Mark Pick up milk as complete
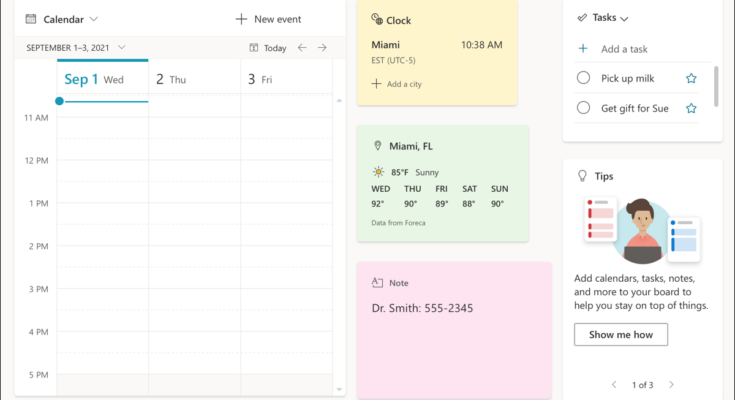 pyautogui.click(x=584, y=78)
